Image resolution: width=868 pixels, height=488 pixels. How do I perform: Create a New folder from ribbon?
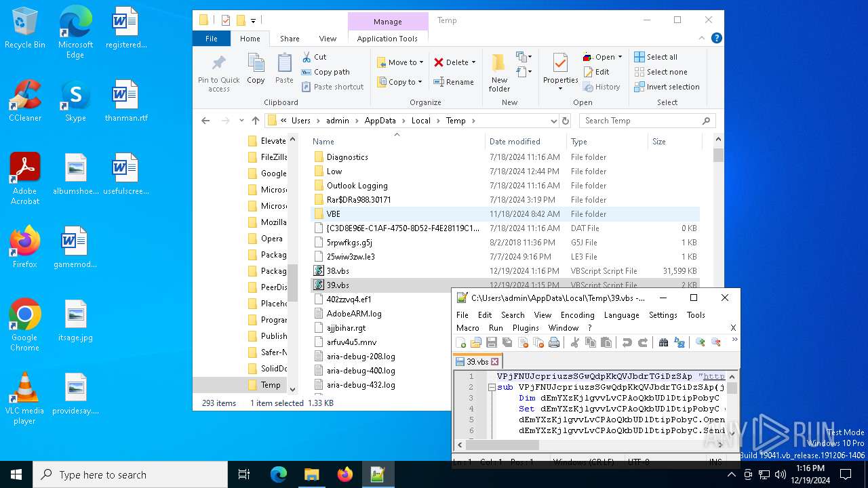(x=499, y=73)
